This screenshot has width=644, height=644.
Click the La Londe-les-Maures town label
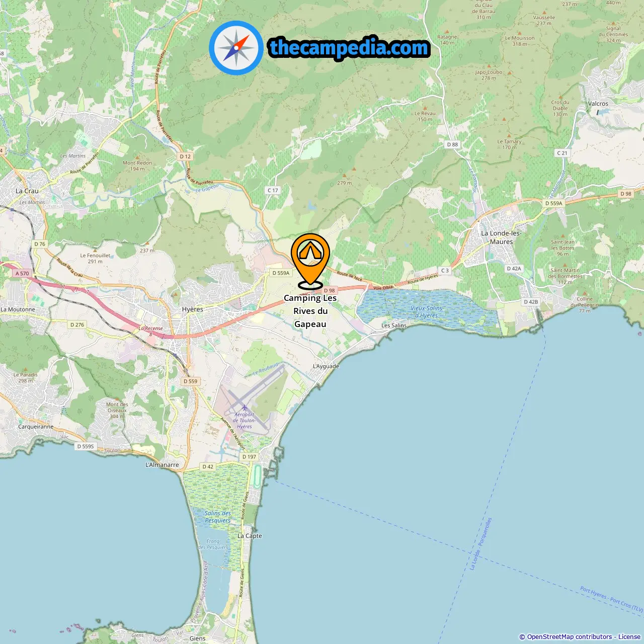point(501,237)
